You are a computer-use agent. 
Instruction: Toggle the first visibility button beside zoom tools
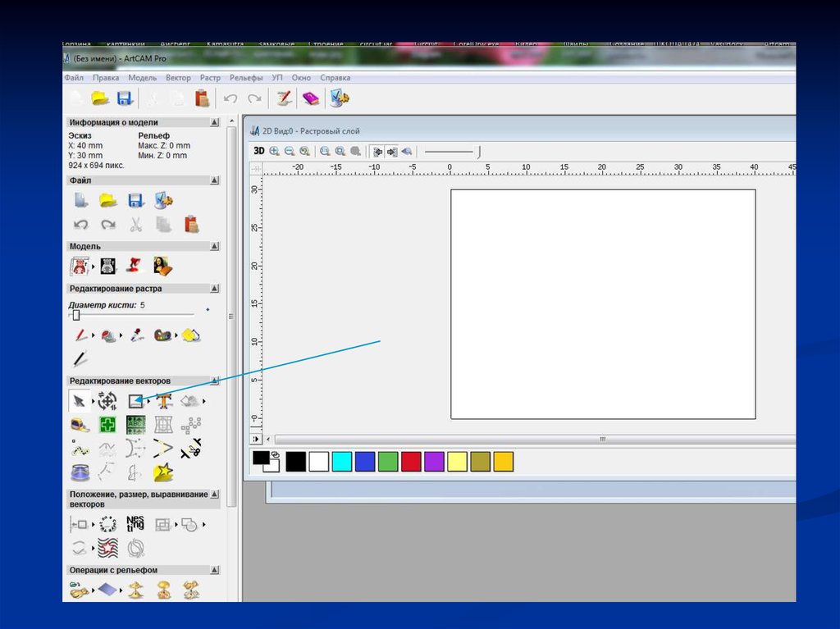pyautogui.click(x=377, y=151)
